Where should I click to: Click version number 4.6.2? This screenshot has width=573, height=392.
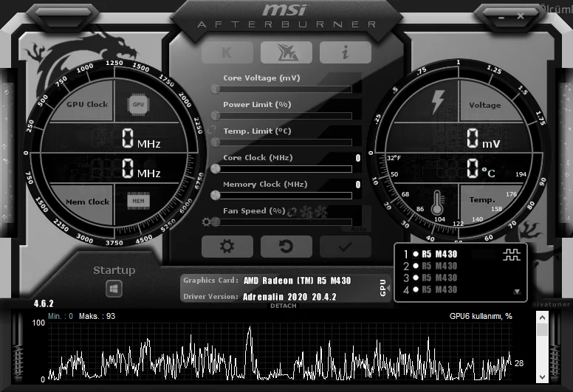click(x=44, y=303)
